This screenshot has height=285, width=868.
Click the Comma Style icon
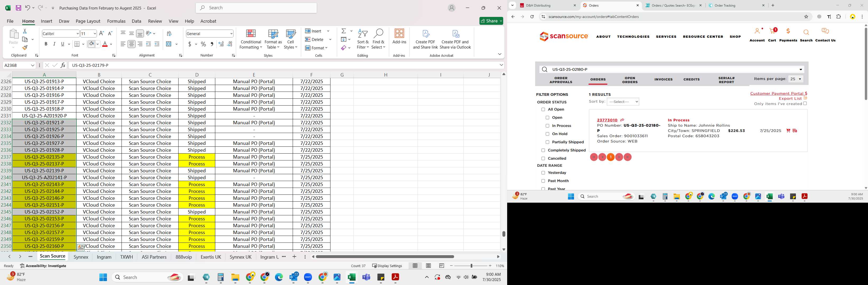pos(212,44)
